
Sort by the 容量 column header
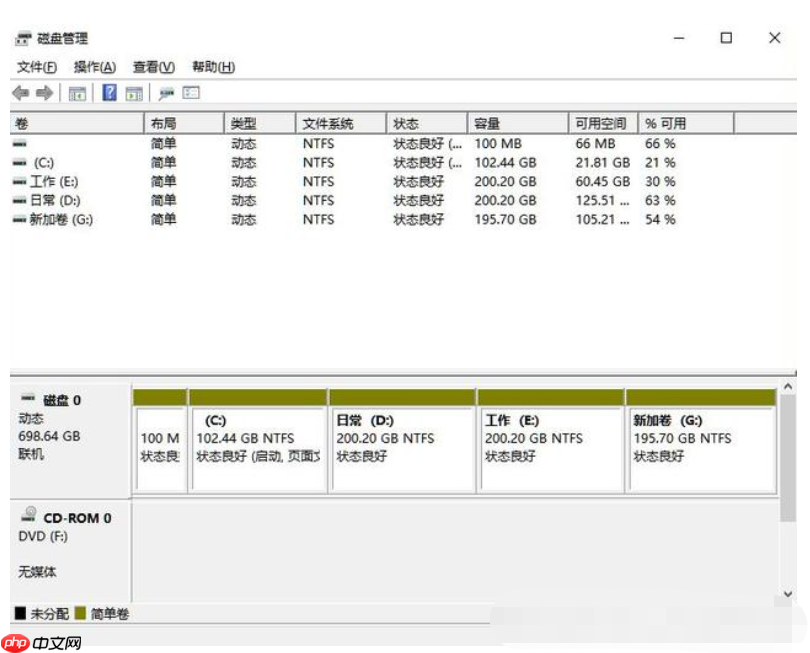pos(516,123)
